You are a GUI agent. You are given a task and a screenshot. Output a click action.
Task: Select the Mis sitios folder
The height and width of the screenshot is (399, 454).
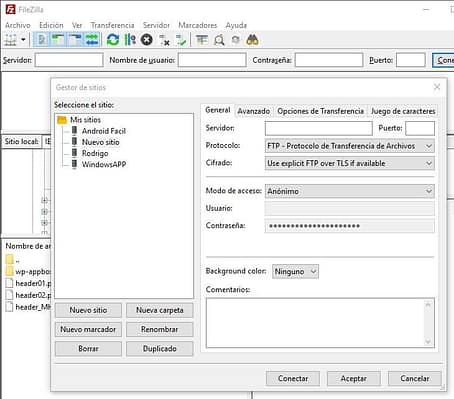pyautogui.click(x=85, y=120)
